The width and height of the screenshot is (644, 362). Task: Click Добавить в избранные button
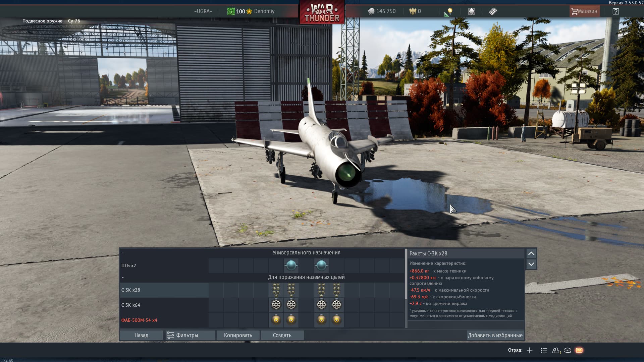pyautogui.click(x=495, y=335)
